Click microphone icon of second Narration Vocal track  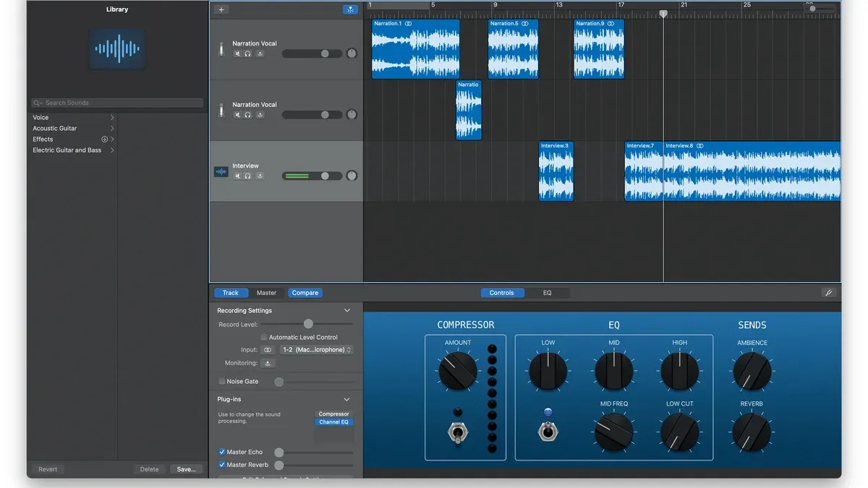click(x=221, y=111)
